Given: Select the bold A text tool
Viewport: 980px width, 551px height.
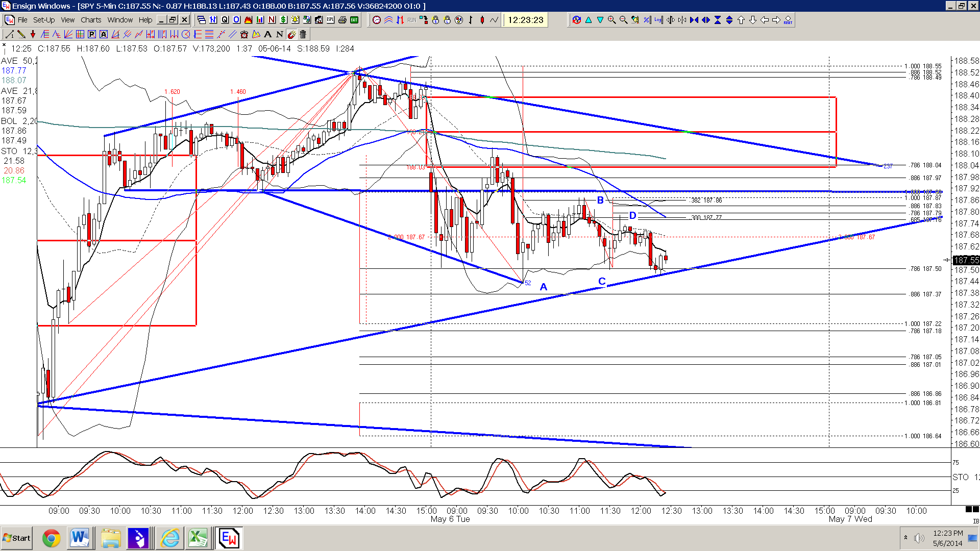Looking at the screenshot, I should pyautogui.click(x=267, y=34).
